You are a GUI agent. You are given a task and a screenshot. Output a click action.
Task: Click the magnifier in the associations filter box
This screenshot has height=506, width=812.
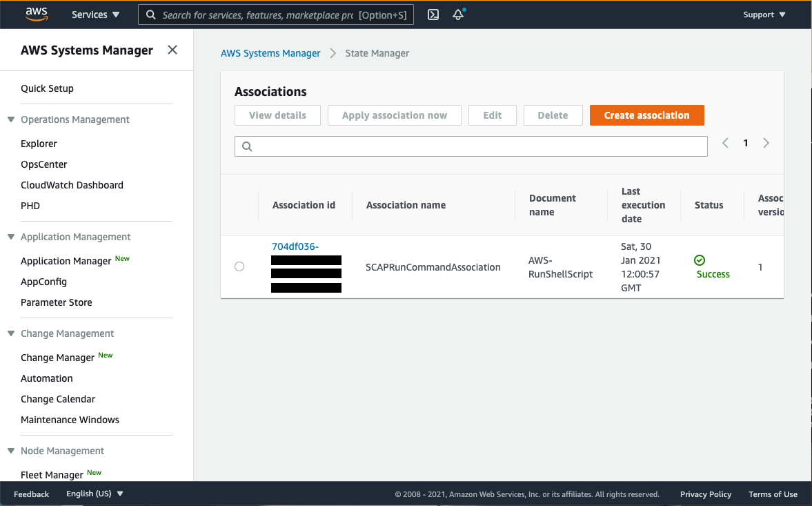pyautogui.click(x=247, y=146)
